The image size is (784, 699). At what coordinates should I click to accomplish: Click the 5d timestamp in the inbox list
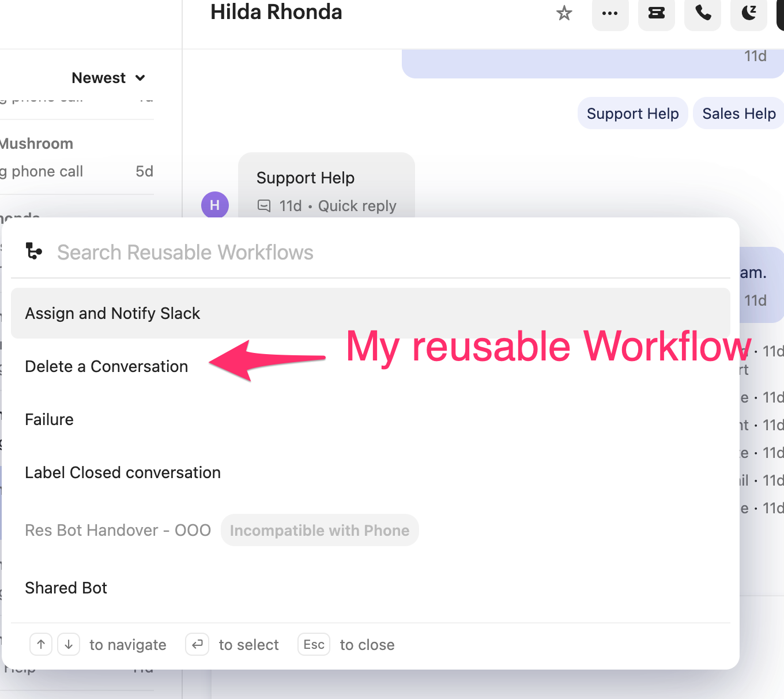(144, 171)
